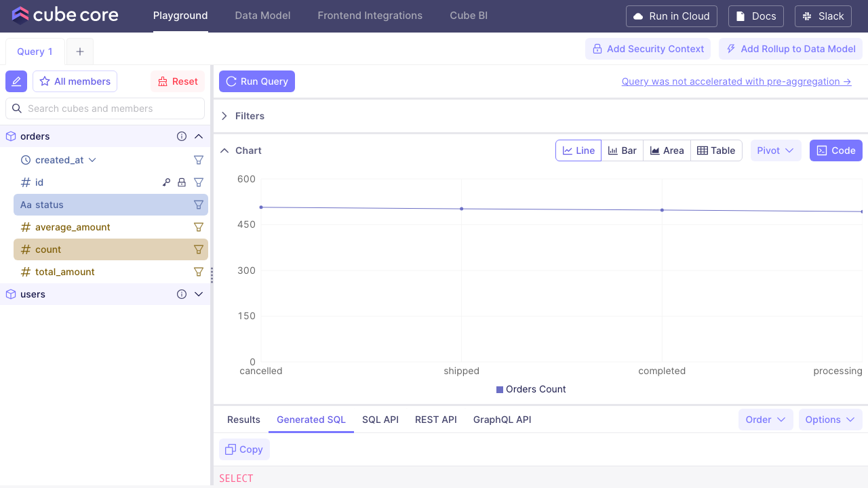Viewport: 868px width, 488px height.
Task: Click filter icon on count row
Action: pyautogui.click(x=199, y=249)
